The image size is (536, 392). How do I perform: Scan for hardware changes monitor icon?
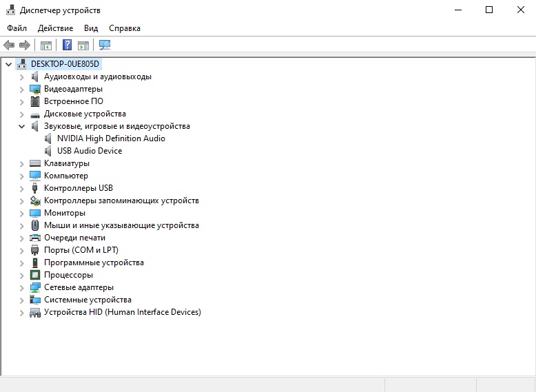coord(105,45)
